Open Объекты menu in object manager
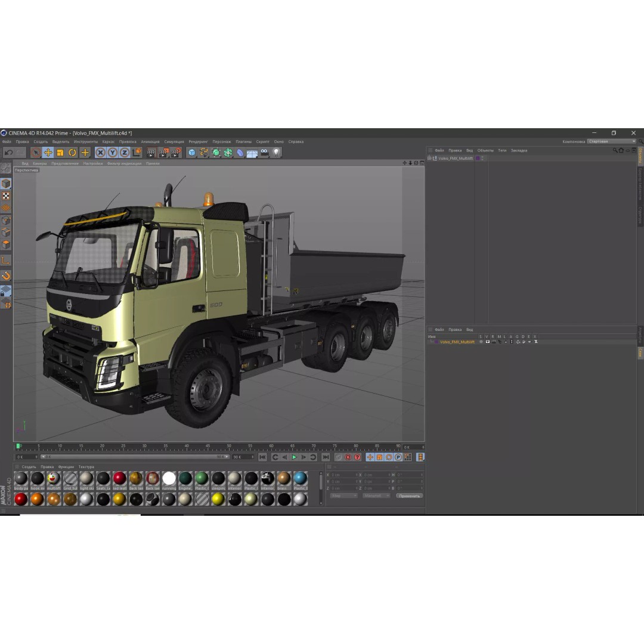 [485, 151]
